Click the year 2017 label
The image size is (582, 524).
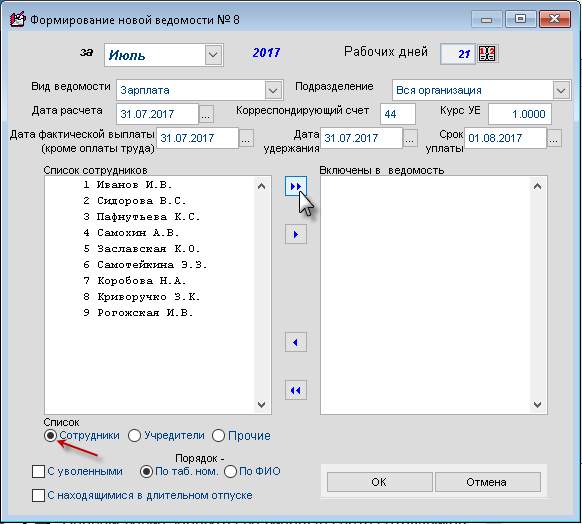[266, 53]
